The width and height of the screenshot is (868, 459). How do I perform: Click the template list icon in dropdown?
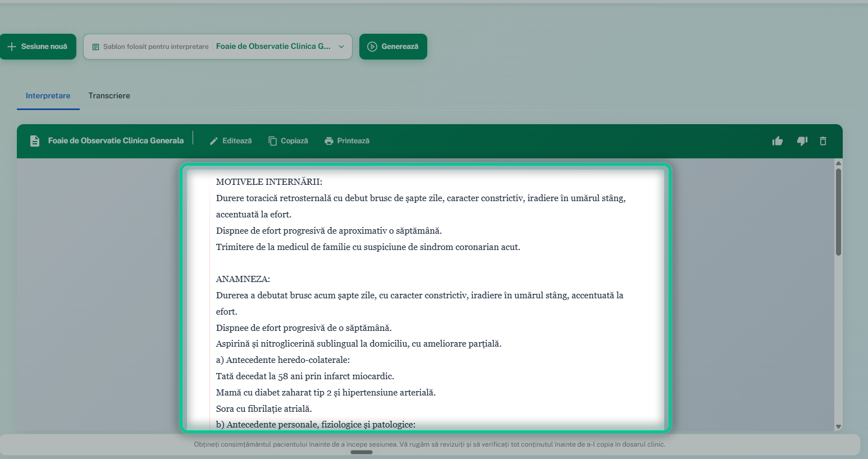[95, 47]
